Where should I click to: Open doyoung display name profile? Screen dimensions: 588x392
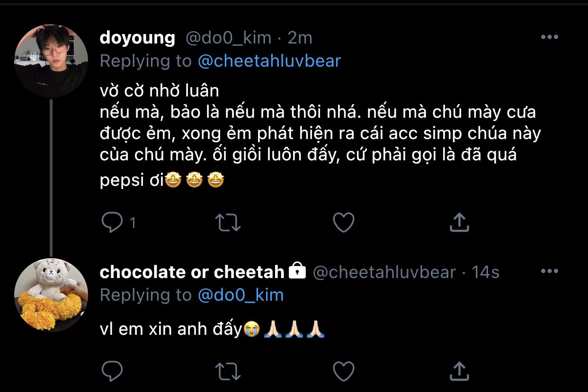click(137, 38)
